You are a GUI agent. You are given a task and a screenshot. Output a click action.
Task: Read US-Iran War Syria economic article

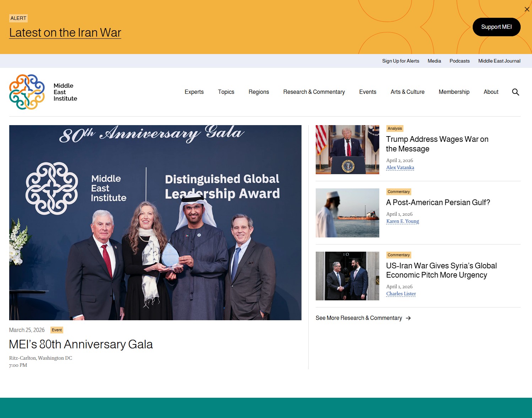[x=441, y=270]
